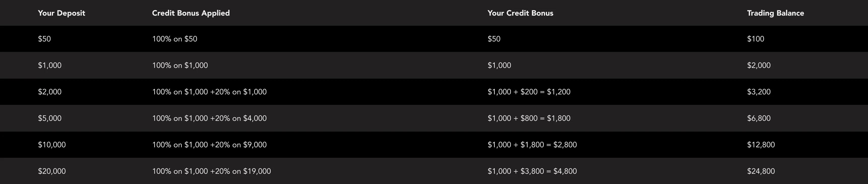Select the $5,000 deposit cell
The height and width of the screenshot is (184, 868).
point(50,118)
